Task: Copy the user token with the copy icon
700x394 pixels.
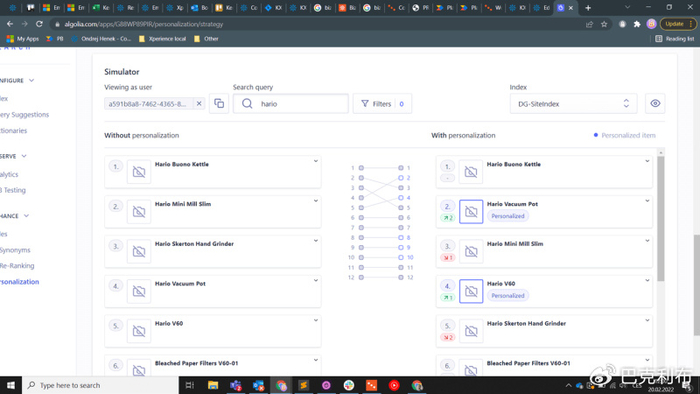Action: pyautogui.click(x=219, y=104)
